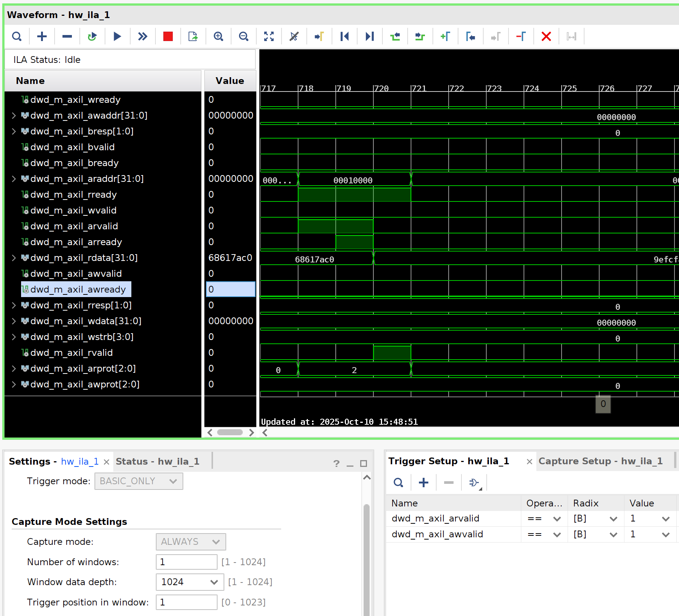The width and height of the screenshot is (679, 616).
Task: Click the Run Trigger Immediate icon
Action: [x=142, y=37]
